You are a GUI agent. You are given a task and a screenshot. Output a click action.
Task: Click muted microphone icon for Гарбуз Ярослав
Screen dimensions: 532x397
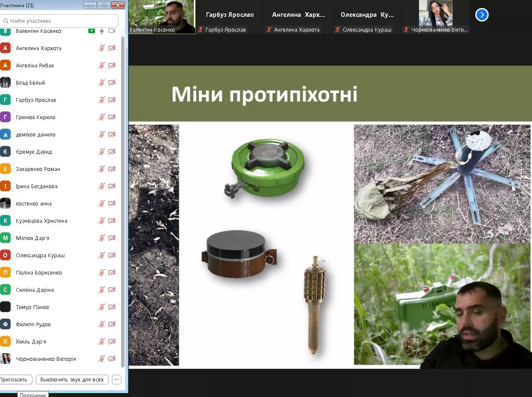[102, 100]
